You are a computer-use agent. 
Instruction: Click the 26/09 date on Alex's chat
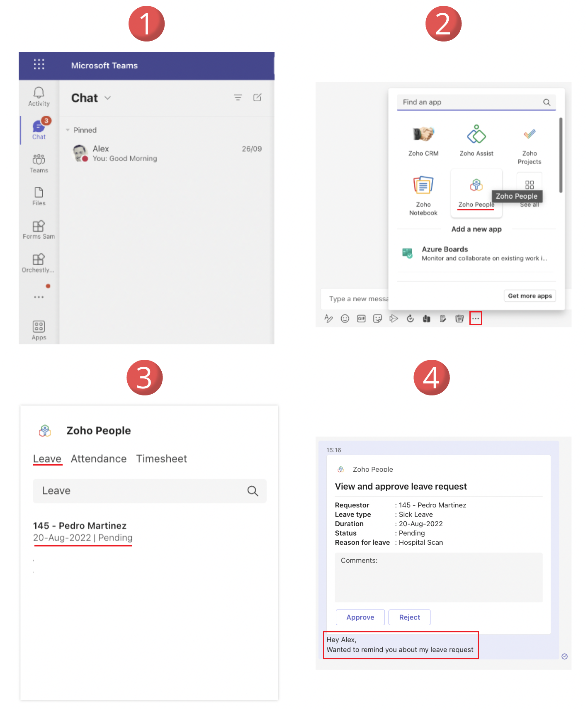[x=252, y=149]
